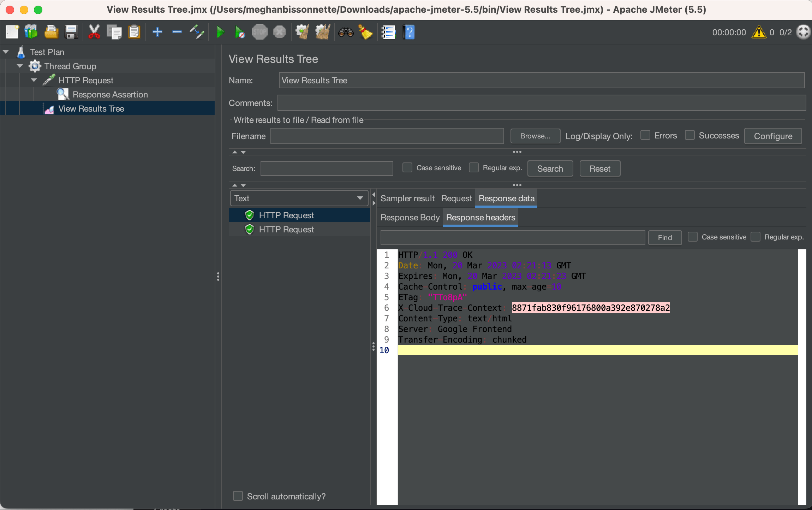This screenshot has height=510, width=812.
Task: Open Search with binoculars icon
Action: click(346, 32)
